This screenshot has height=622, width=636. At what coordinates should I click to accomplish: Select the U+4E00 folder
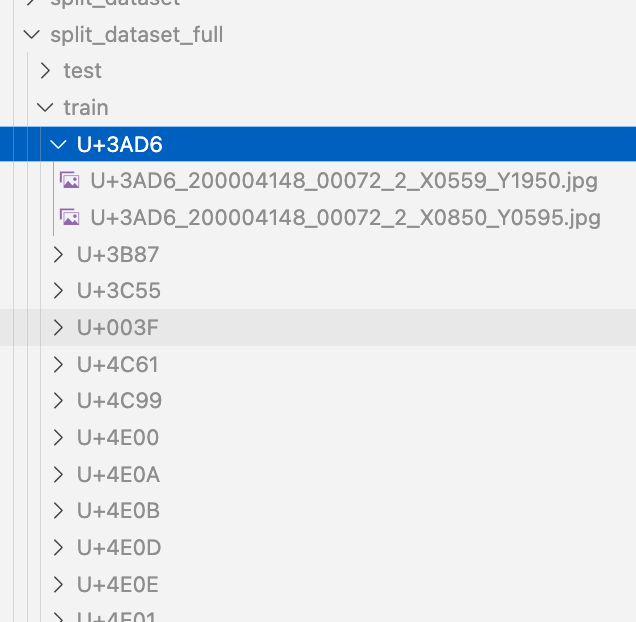118,438
